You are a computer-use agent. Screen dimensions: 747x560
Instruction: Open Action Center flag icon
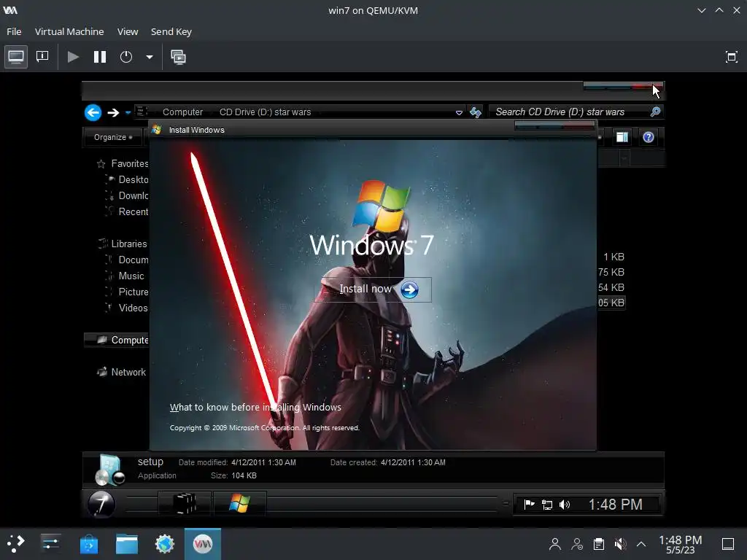pos(529,505)
